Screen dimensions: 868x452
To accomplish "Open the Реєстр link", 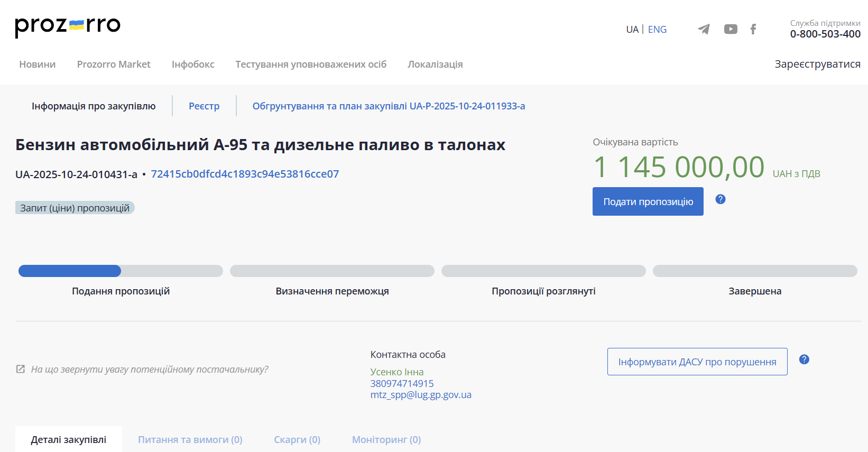I will [x=204, y=106].
